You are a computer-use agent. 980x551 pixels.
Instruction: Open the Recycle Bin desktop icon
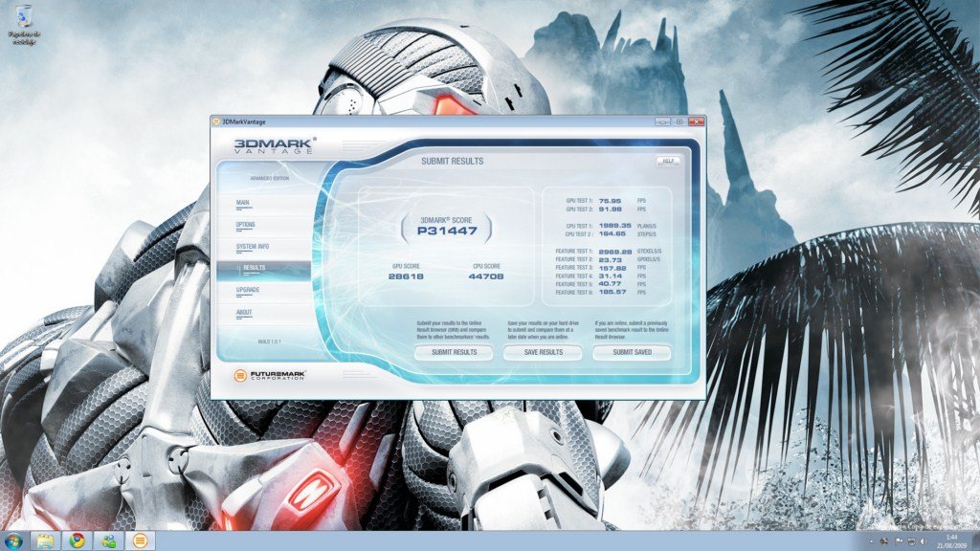24,24
